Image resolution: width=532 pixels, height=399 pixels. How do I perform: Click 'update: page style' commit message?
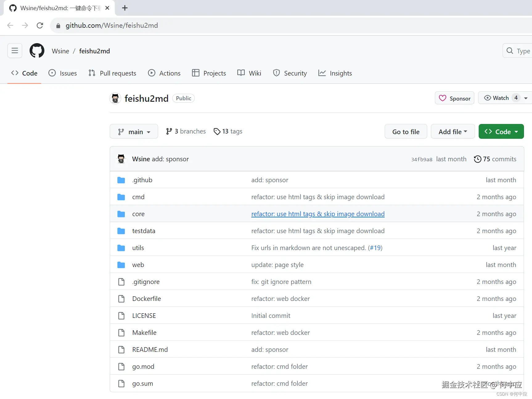coord(277,265)
